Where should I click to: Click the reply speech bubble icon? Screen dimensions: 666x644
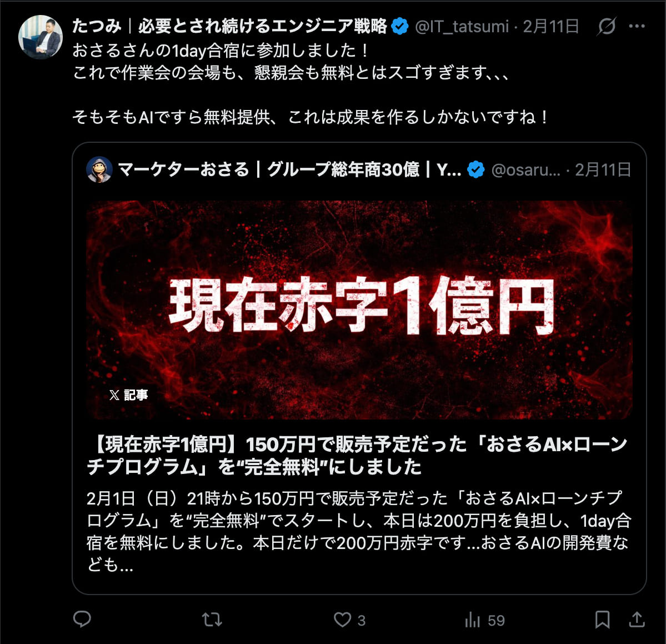[82, 620]
